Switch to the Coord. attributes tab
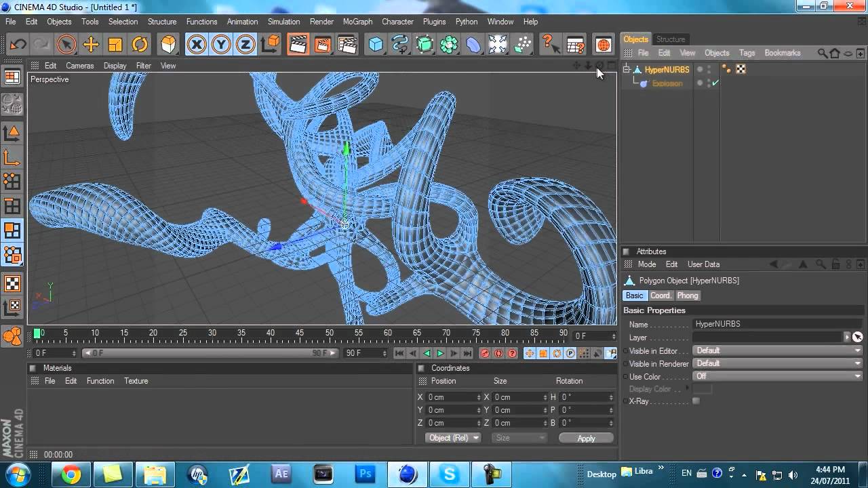 coord(660,296)
